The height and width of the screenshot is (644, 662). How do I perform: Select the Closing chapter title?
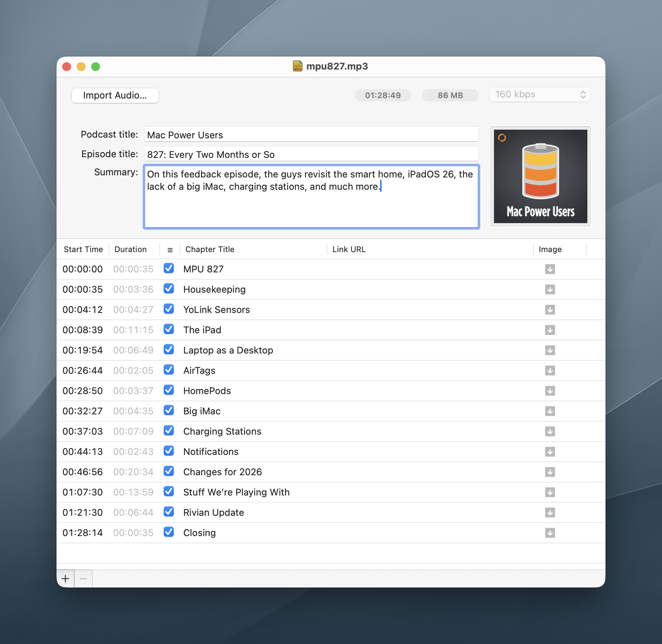pyautogui.click(x=200, y=533)
